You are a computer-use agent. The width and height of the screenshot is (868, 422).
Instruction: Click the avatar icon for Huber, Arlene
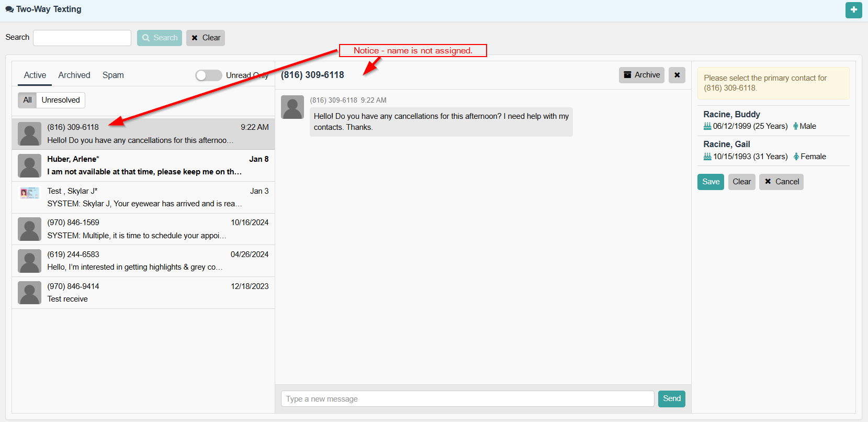click(x=29, y=165)
